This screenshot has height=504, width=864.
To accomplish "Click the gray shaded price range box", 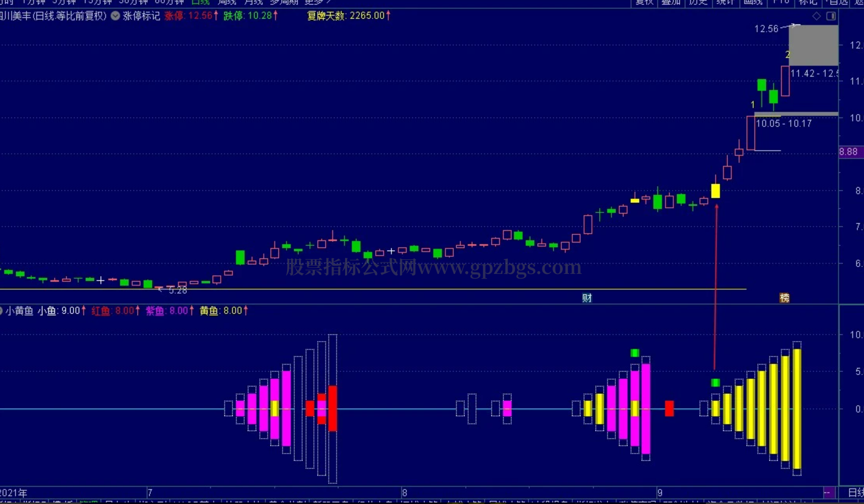I will [813, 45].
